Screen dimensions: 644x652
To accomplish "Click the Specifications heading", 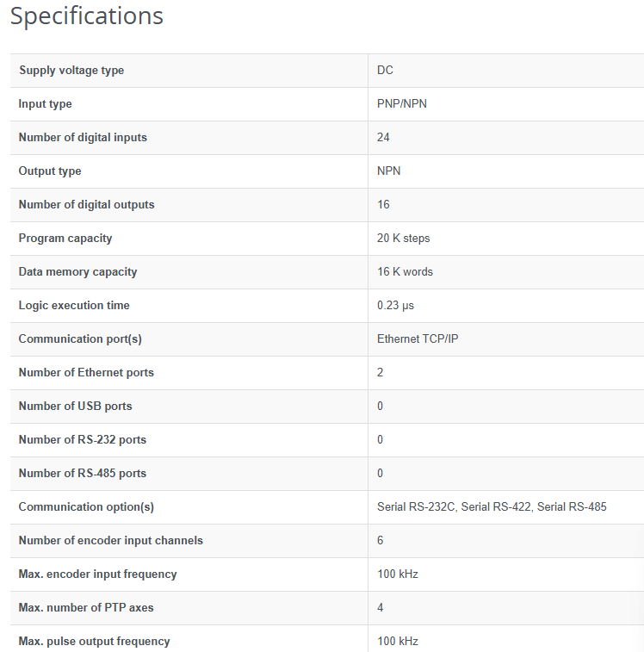I will (x=87, y=16).
